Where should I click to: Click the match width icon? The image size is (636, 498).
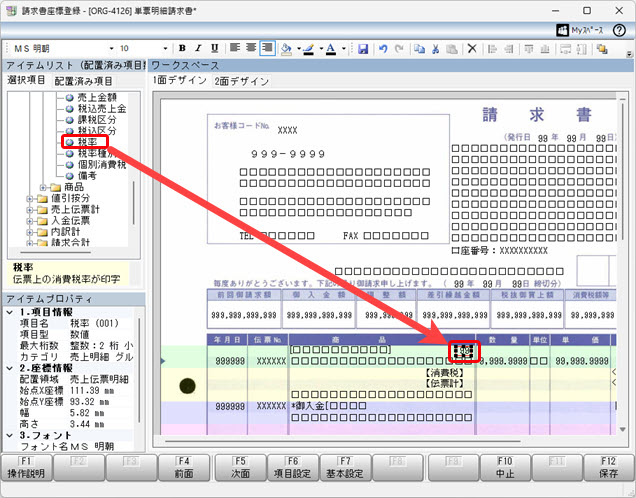(x=565, y=49)
